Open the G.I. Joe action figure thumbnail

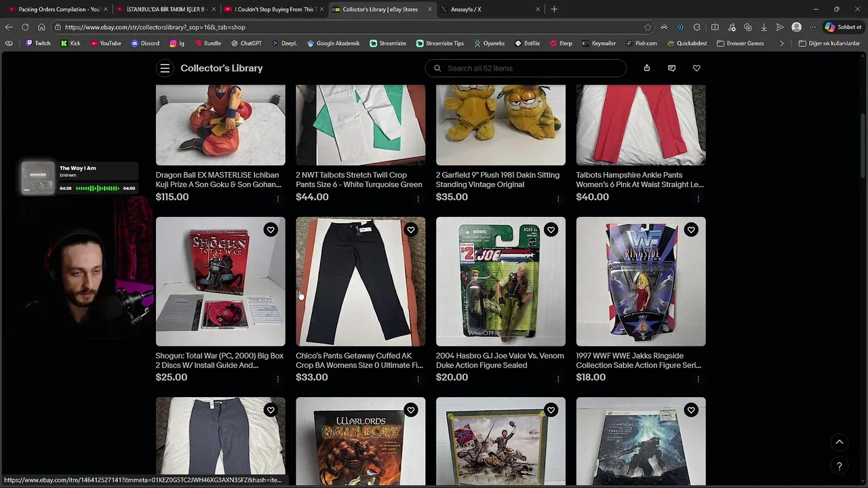pyautogui.click(x=500, y=281)
